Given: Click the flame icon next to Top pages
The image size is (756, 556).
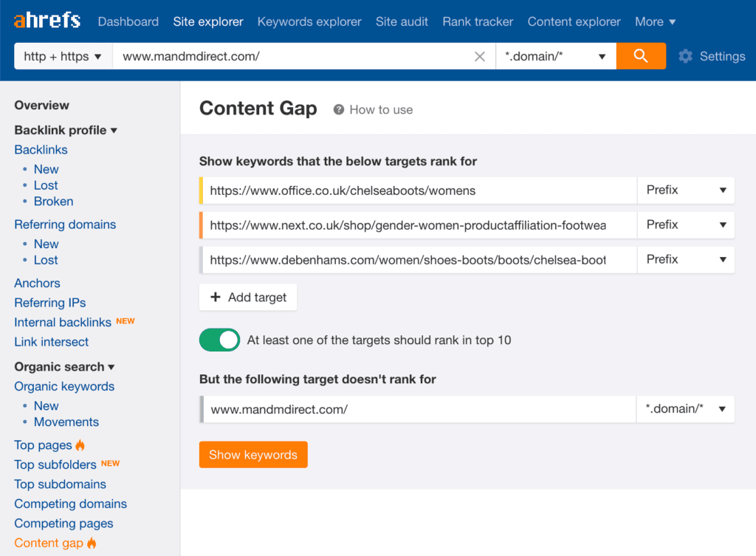Looking at the screenshot, I should 80,445.
